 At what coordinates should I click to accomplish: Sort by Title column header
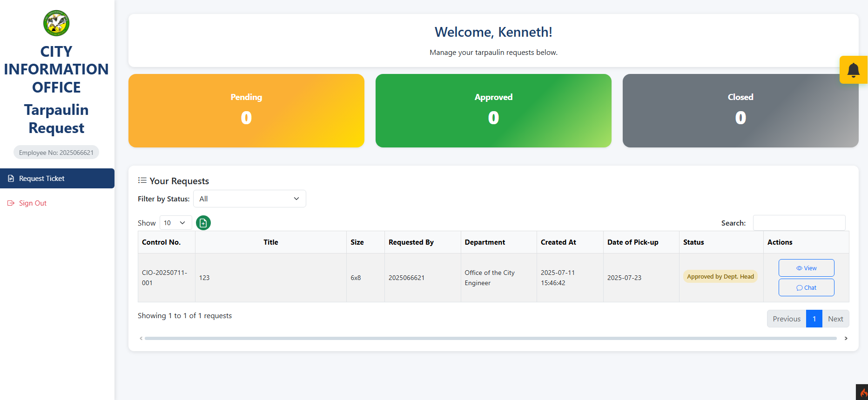tap(271, 242)
